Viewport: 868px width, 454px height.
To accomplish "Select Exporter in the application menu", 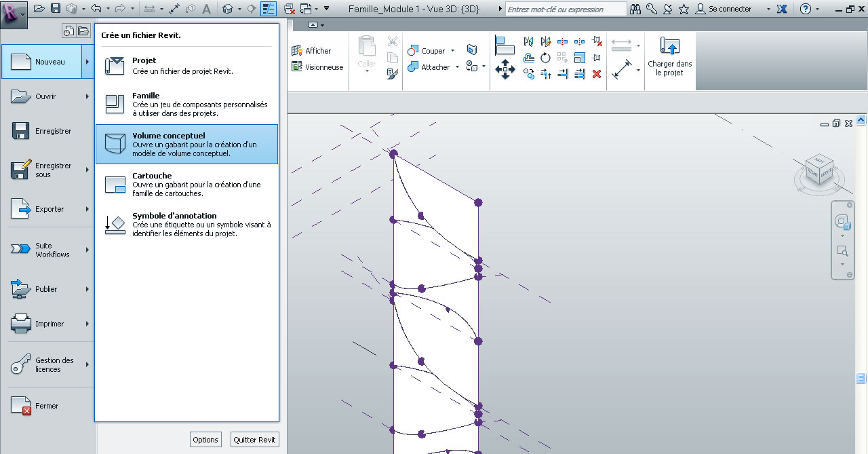I will [46, 209].
